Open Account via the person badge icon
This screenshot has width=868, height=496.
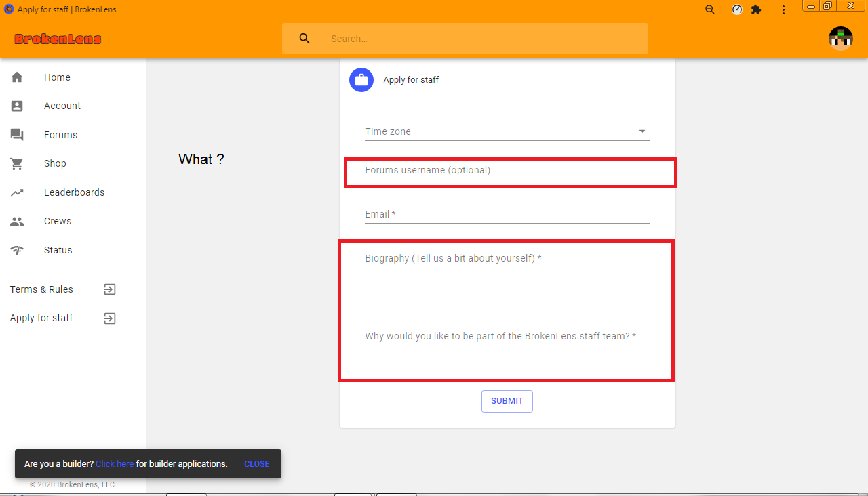17,106
